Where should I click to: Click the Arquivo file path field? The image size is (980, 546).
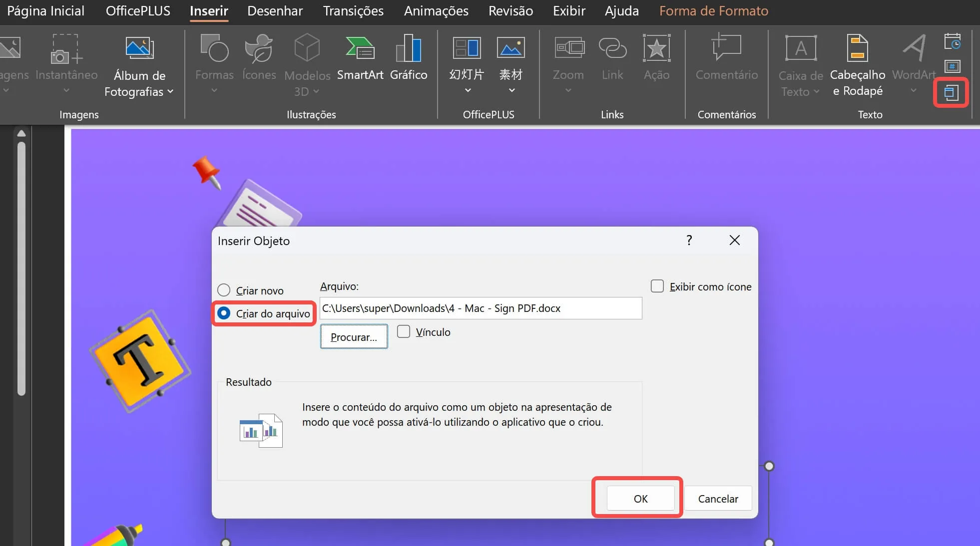(x=480, y=308)
